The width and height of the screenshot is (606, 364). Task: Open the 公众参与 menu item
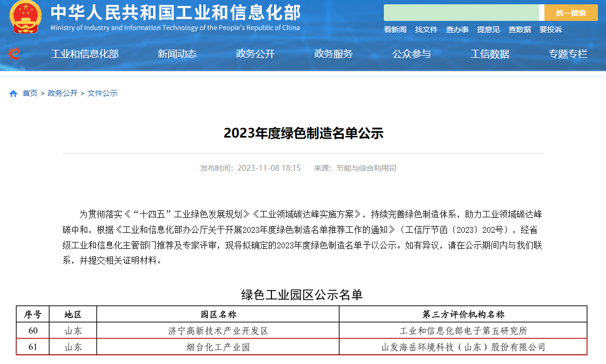[x=412, y=54]
